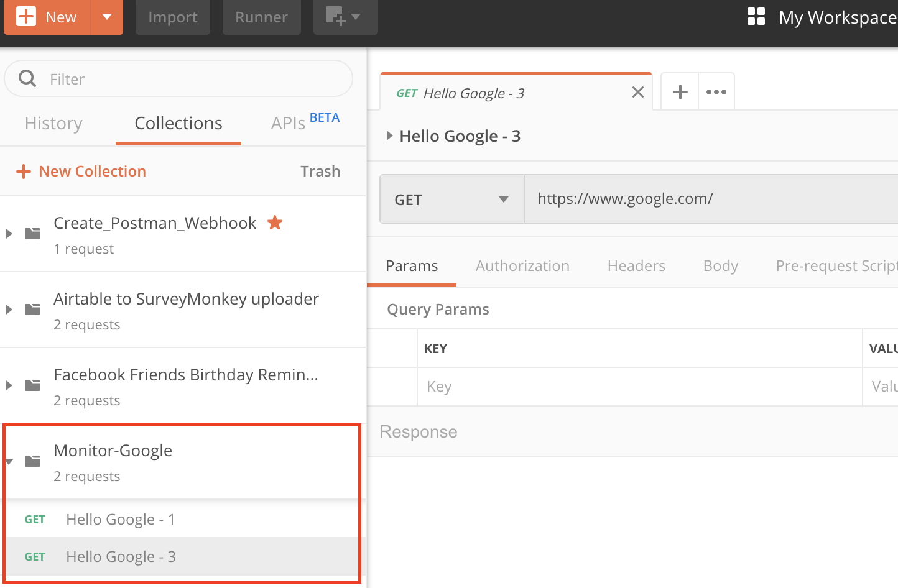Switch to the Authorization tab
Viewport: 898px width, 588px height.
click(x=522, y=265)
